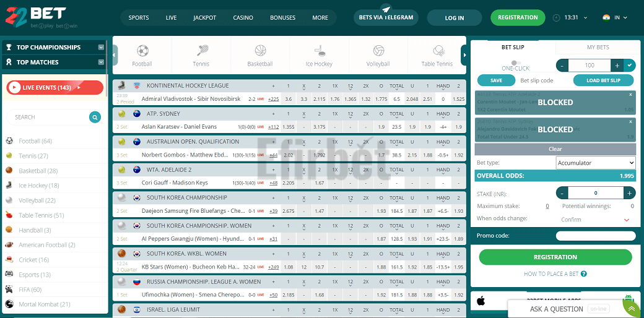The width and height of the screenshot is (644, 318).
Task: Open the Bonuses menu
Action: 282,18
